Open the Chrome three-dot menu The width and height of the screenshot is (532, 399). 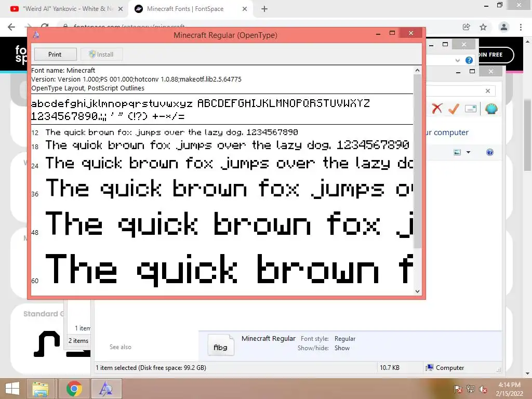tap(521, 27)
